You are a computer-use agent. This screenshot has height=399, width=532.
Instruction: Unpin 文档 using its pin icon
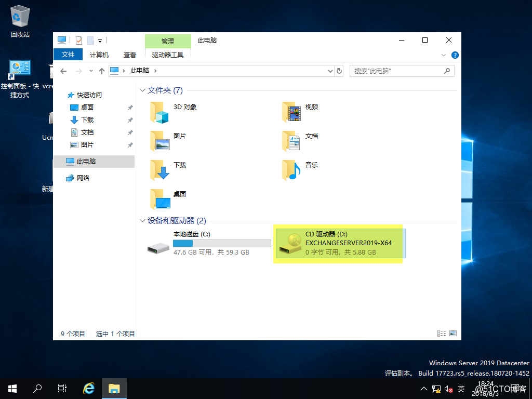tap(130, 132)
